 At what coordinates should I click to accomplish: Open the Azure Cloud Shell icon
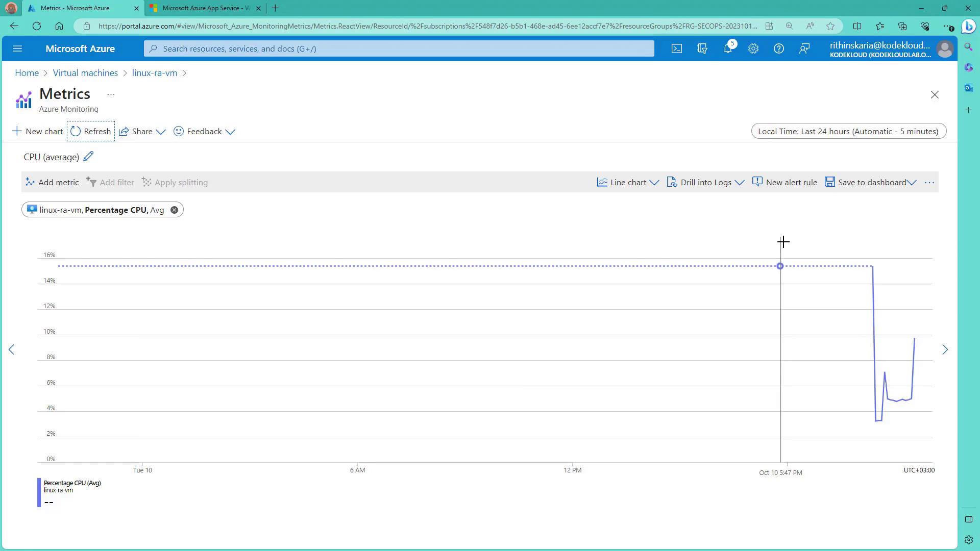coord(676,48)
